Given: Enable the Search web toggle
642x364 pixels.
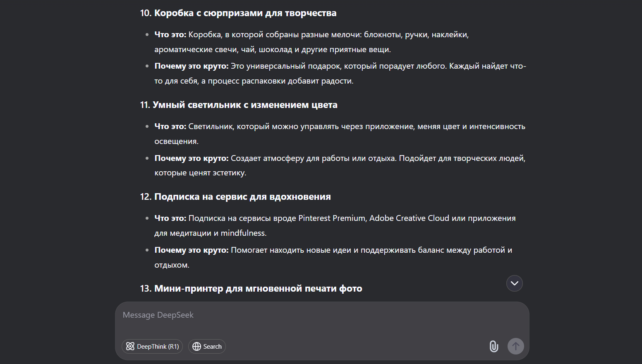Looking at the screenshot, I should click(207, 347).
